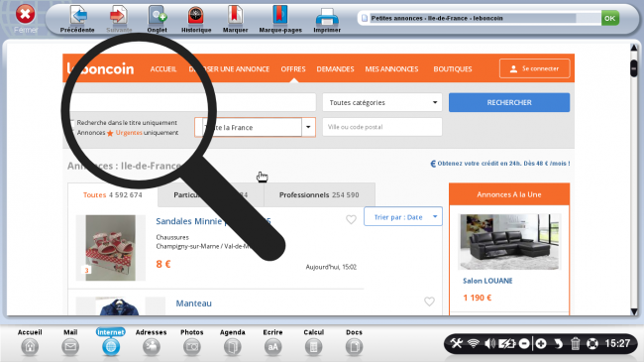The image size is (644, 362).
Task: Click the page scrollbar up arrow
Action: [634, 49]
